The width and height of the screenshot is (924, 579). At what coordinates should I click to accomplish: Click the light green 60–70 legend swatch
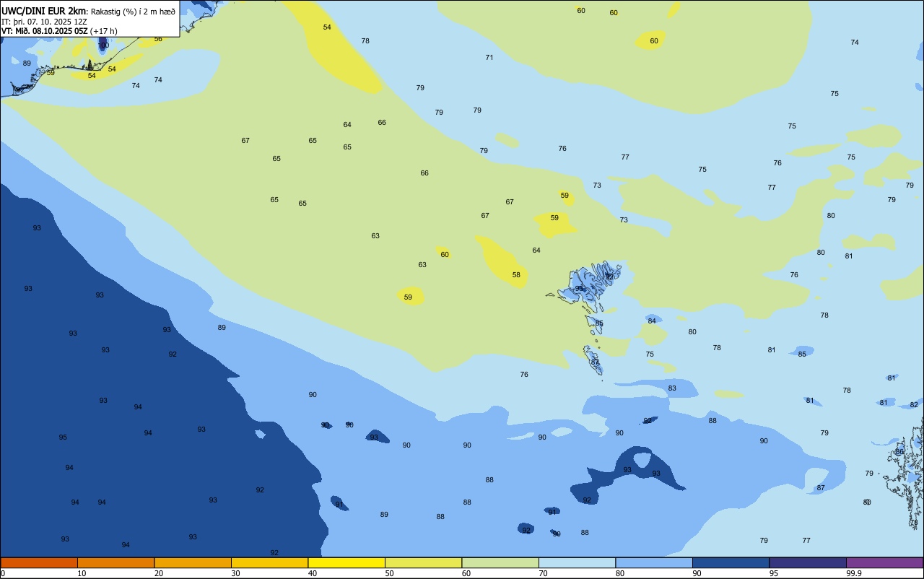tap(500, 562)
